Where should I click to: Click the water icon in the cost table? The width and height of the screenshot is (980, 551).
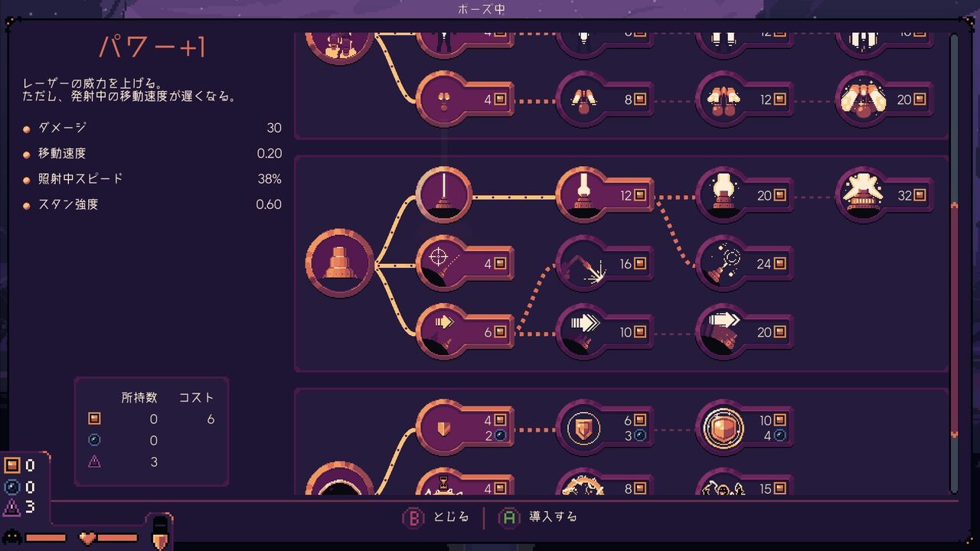click(x=94, y=440)
